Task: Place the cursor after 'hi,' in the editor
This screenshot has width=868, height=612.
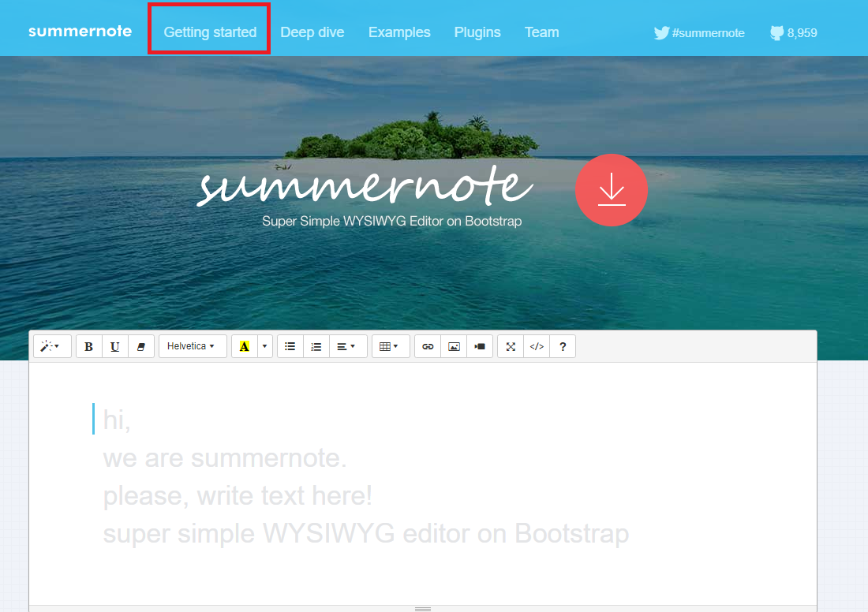Action: coord(132,420)
